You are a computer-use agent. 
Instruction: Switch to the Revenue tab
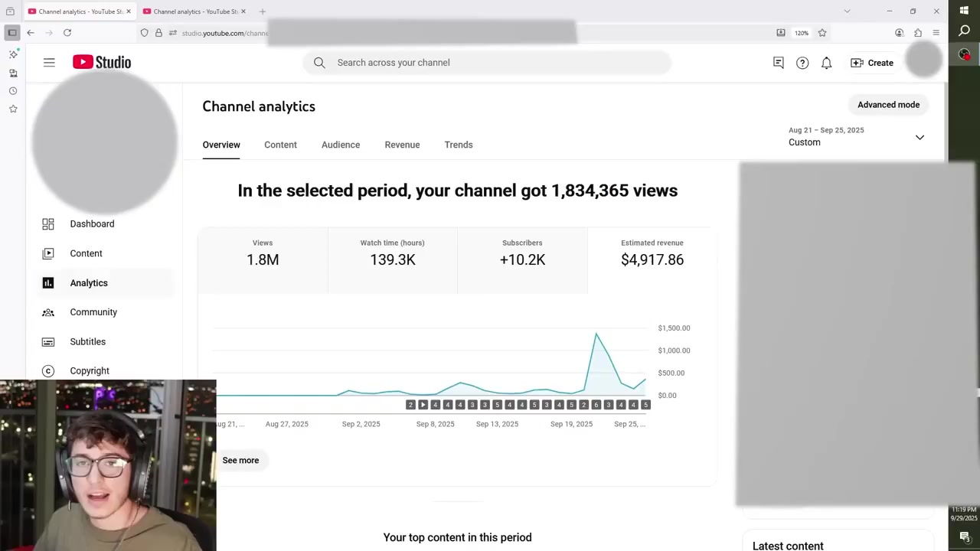coord(402,145)
